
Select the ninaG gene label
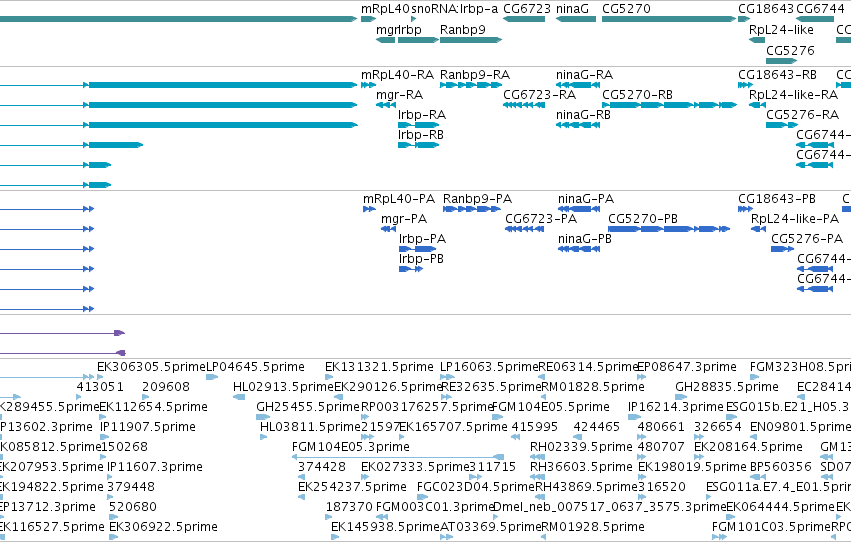[x=572, y=9]
